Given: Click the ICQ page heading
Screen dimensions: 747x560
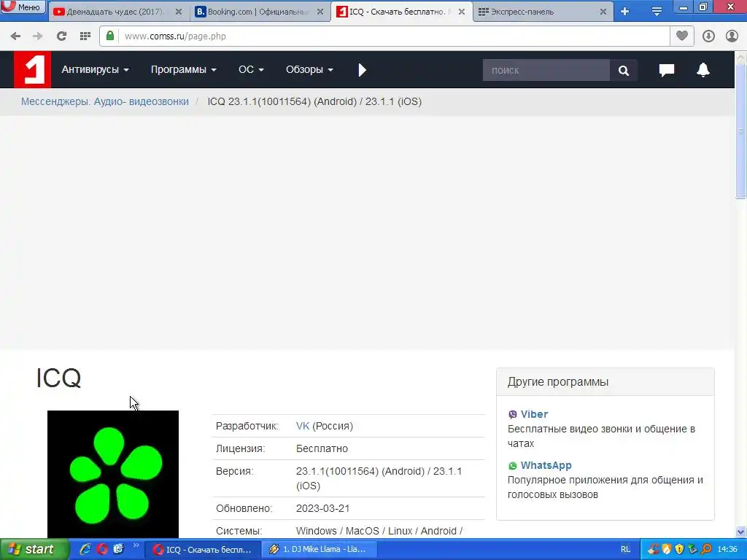Looking at the screenshot, I should (x=58, y=378).
